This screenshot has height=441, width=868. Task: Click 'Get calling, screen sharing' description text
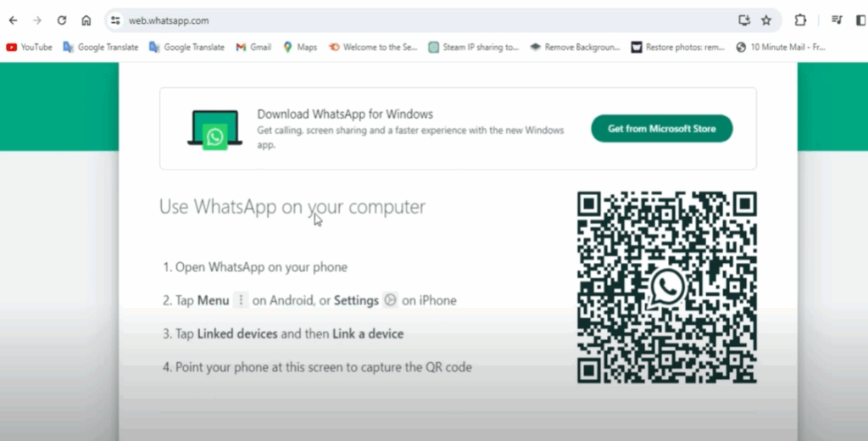pyautogui.click(x=410, y=137)
